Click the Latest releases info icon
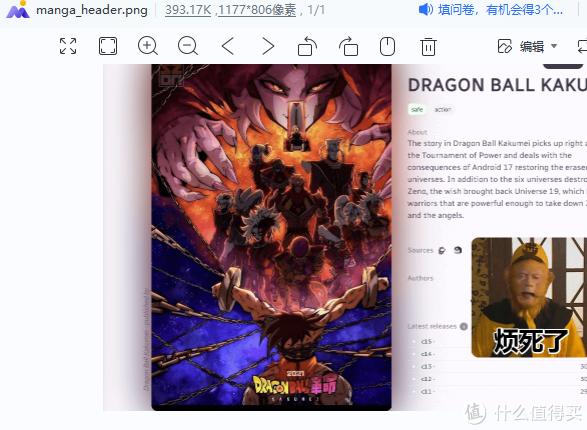 (463, 326)
